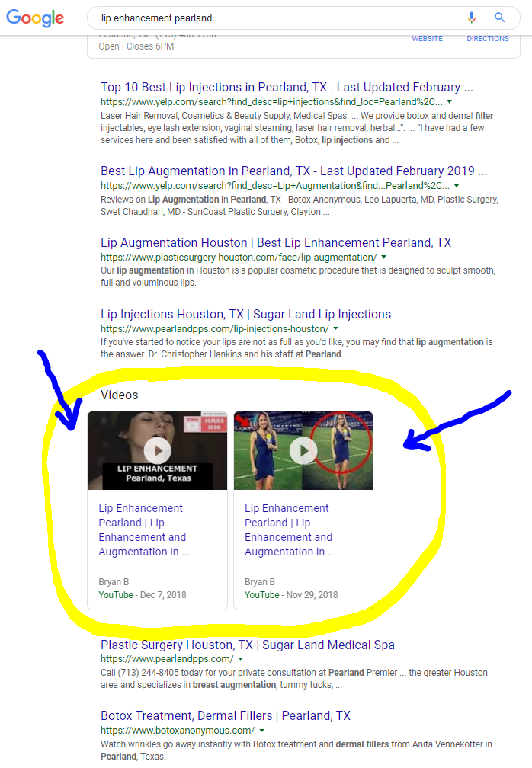Open 'Plastic Surgery Houston, TX | Sugar Land Medical Spa'

pos(248,645)
